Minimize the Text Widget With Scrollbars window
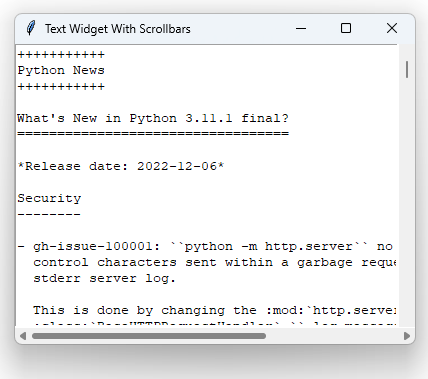This screenshot has width=428, height=379. tap(301, 28)
